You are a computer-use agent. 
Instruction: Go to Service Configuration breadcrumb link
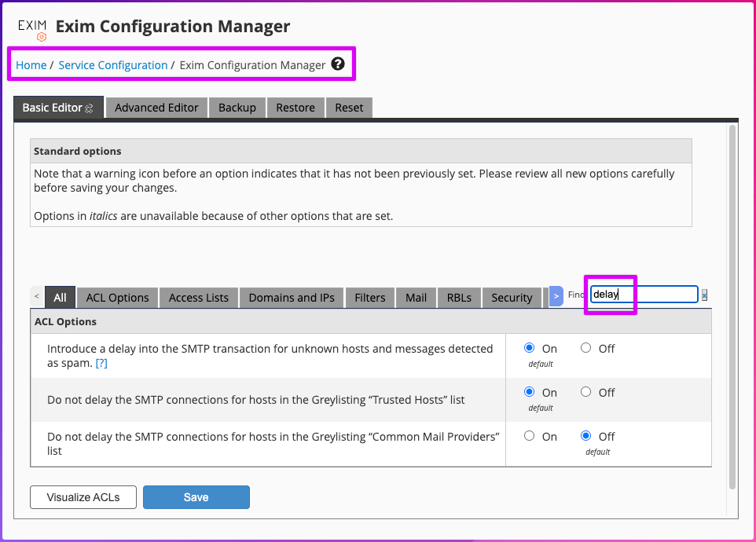[x=113, y=65]
